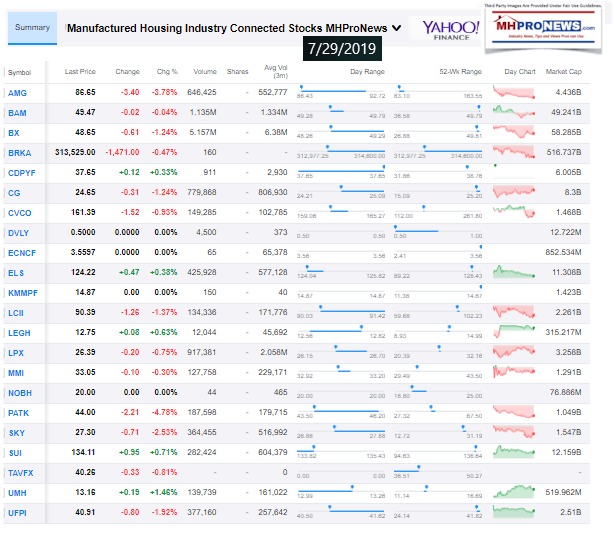Sort by Last Price column header
Screen dimensions: 614x543
tap(80, 72)
